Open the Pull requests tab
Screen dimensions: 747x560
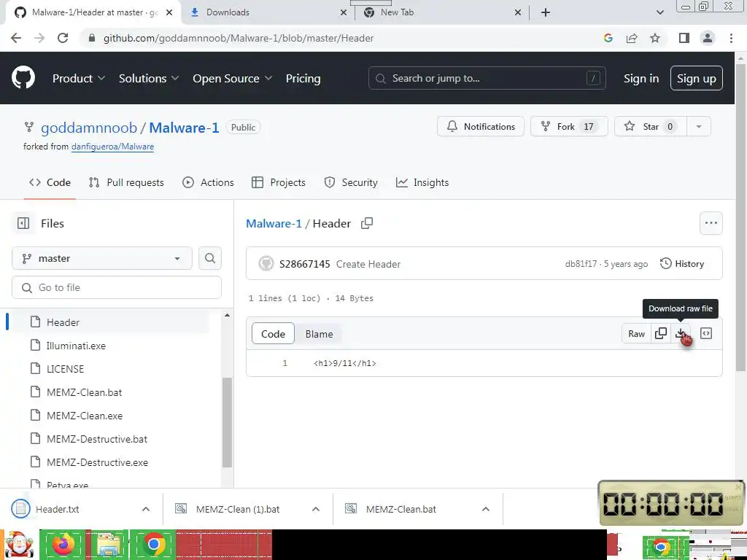pyautogui.click(x=126, y=182)
